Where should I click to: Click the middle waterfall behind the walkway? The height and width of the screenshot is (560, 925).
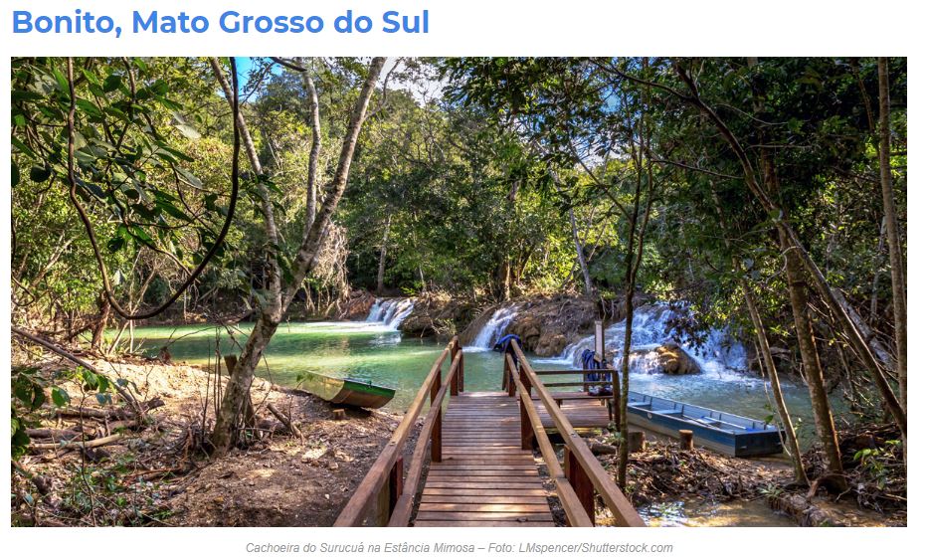click(494, 327)
